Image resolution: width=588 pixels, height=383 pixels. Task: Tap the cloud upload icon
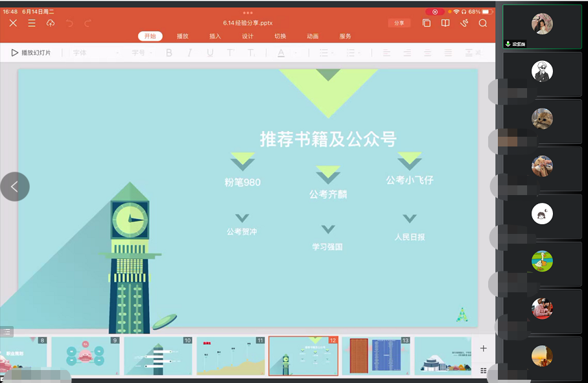[51, 23]
